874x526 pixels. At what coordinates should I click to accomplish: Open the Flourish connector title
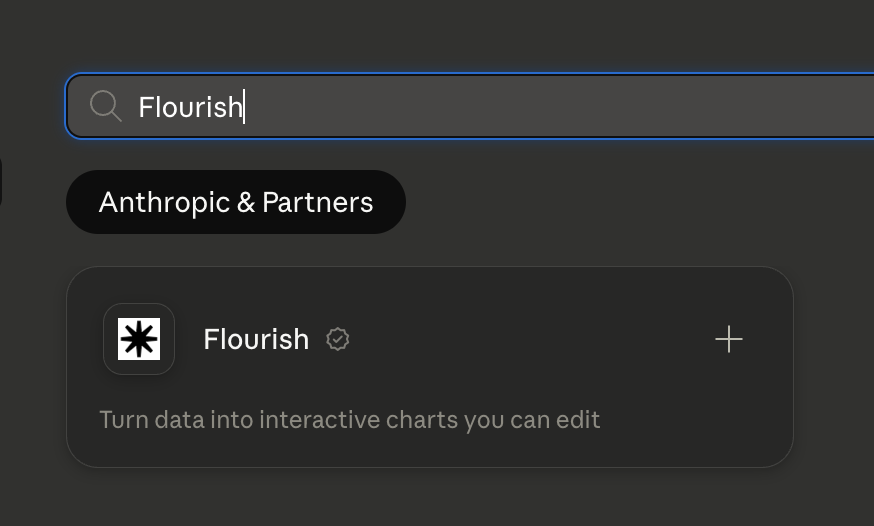tap(256, 339)
